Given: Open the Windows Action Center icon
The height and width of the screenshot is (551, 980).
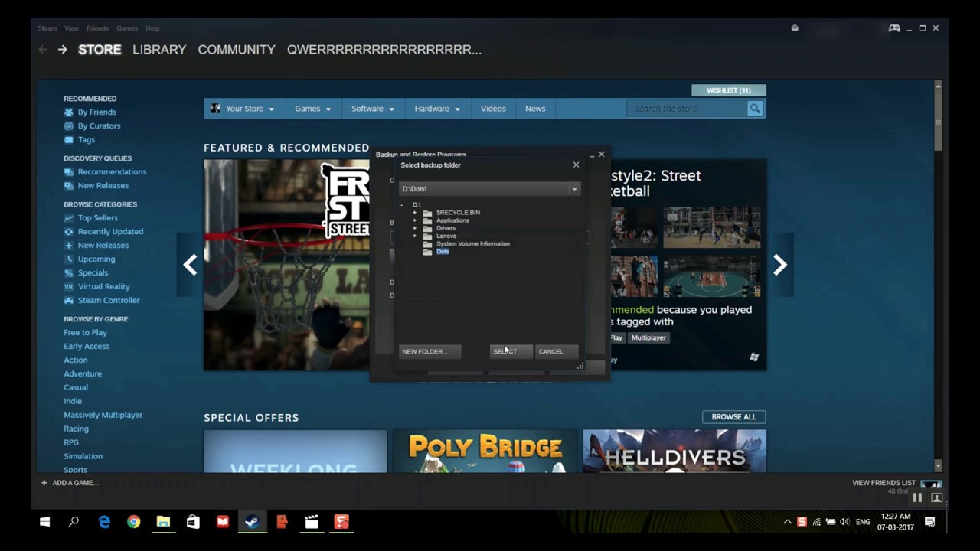Looking at the screenshot, I should (930, 522).
